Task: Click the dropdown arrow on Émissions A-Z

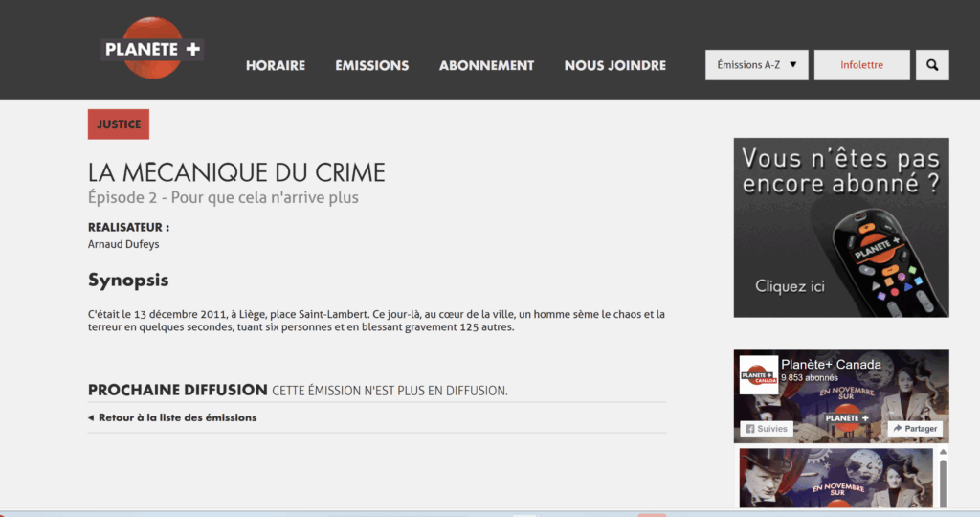Action: (x=793, y=65)
